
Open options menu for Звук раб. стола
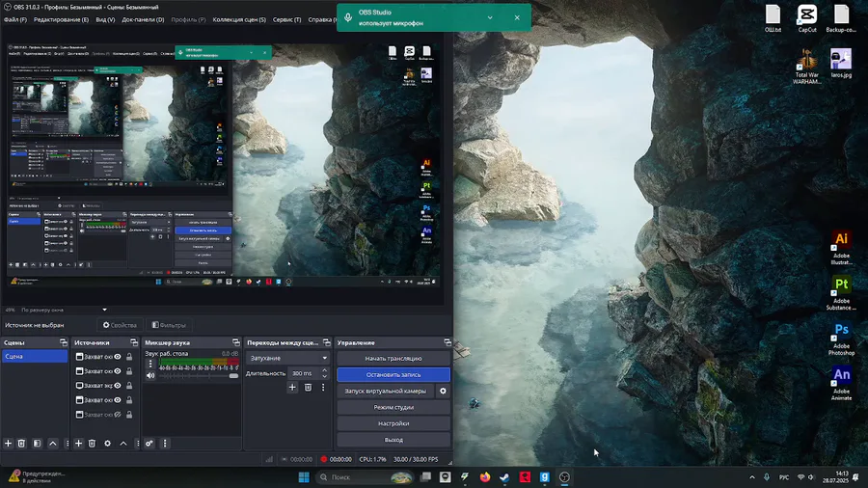click(150, 364)
